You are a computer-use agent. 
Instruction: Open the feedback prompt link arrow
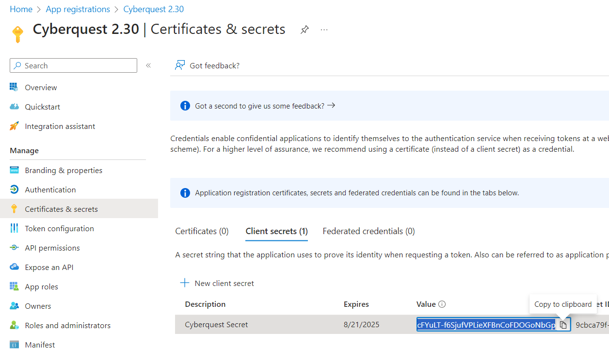[331, 105]
